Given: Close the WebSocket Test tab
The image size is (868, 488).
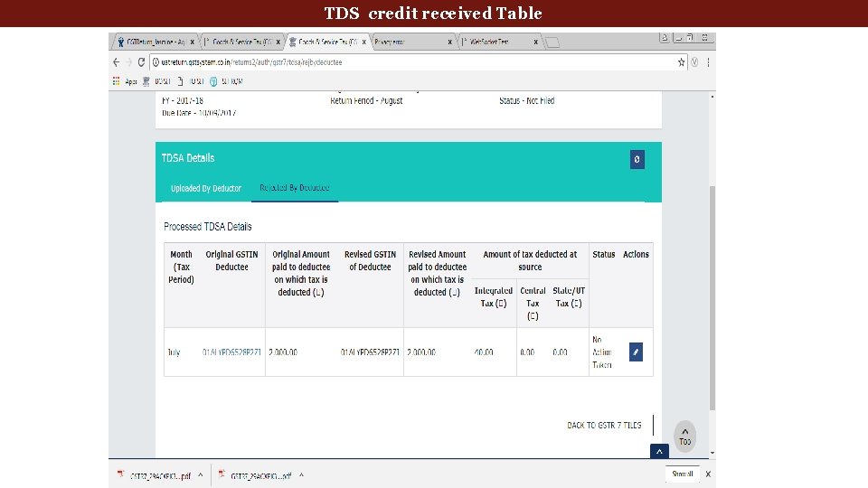Looking at the screenshot, I should 536,42.
